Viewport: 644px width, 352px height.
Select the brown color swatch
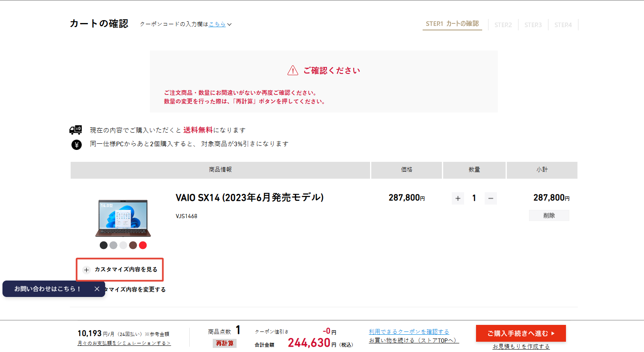(133, 245)
